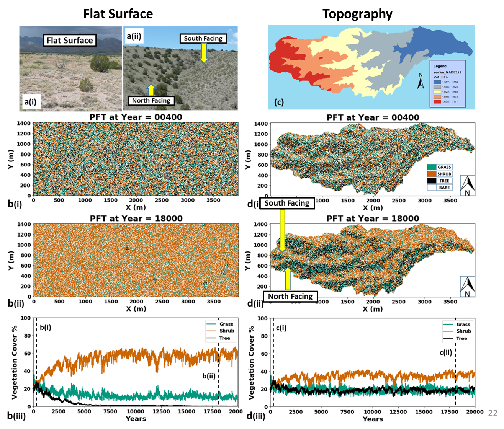Image resolution: width=504 pixels, height=429 pixels.
Task: Click the north compass icon in the Year 18000 watershed plot
Action: pyautogui.click(x=467, y=287)
